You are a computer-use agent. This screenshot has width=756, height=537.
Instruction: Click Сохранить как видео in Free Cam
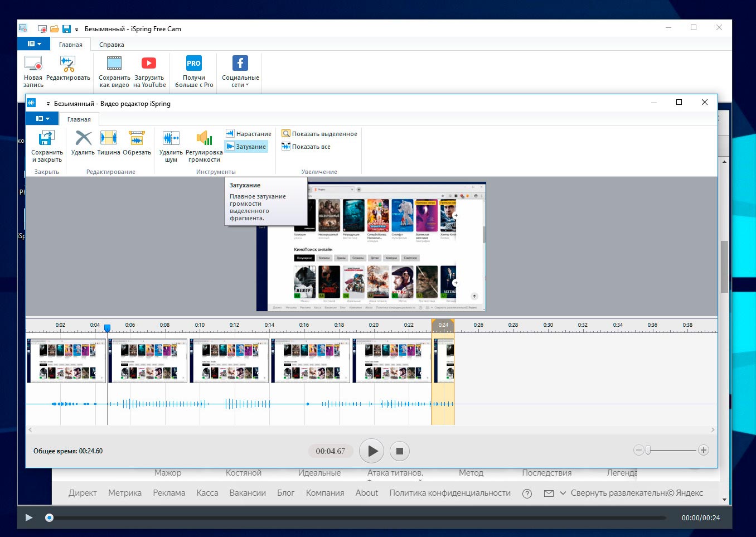pyautogui.click(x=114, y=71)
